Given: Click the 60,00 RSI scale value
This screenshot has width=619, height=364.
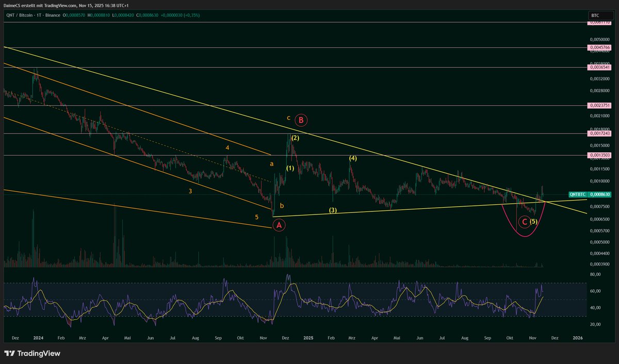Looking at the screenshot, I should pos(595,291).
